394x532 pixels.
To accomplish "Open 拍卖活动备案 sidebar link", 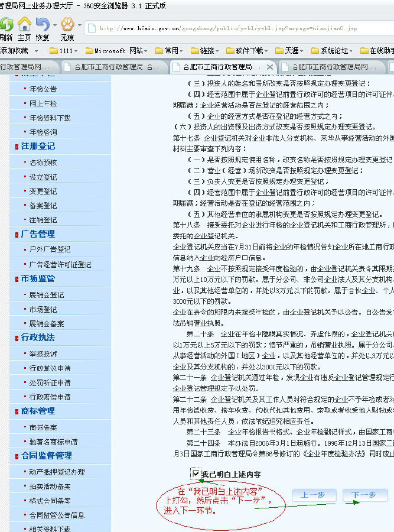I will click(x=50, y=486).
